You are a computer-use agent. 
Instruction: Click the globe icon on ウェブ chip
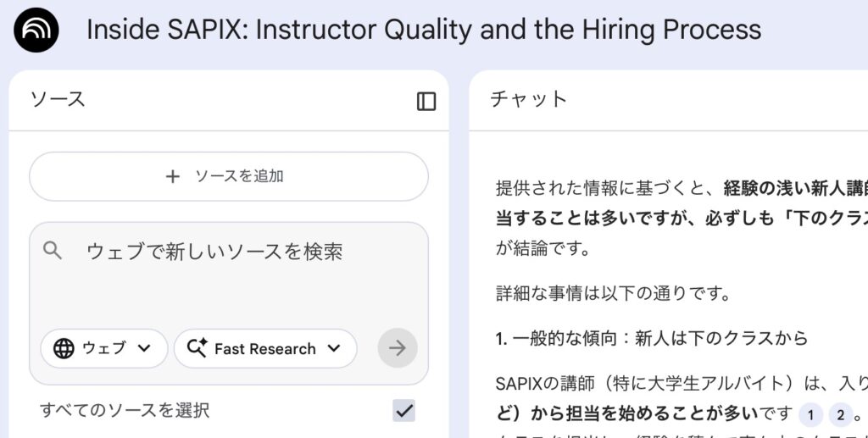click(x=64, y=348)
